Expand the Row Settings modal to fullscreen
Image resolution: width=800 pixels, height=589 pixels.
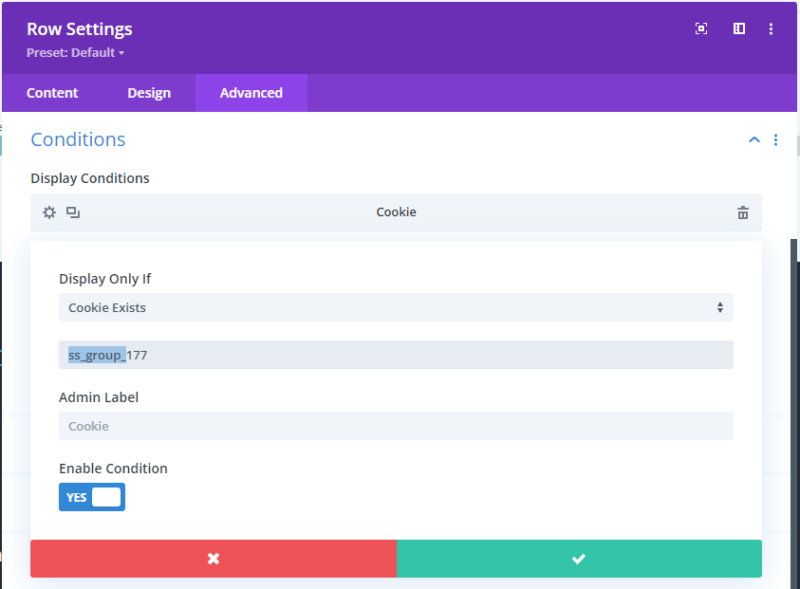click(x=701, y=29)
